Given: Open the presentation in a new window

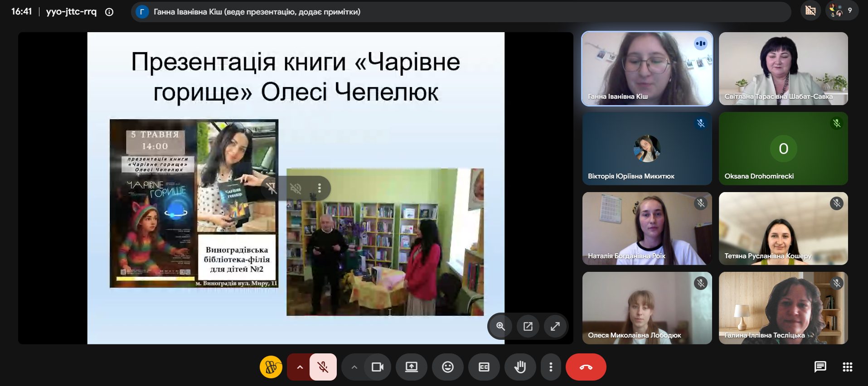Looking at the screenshot, I should [x=528, y=326].
